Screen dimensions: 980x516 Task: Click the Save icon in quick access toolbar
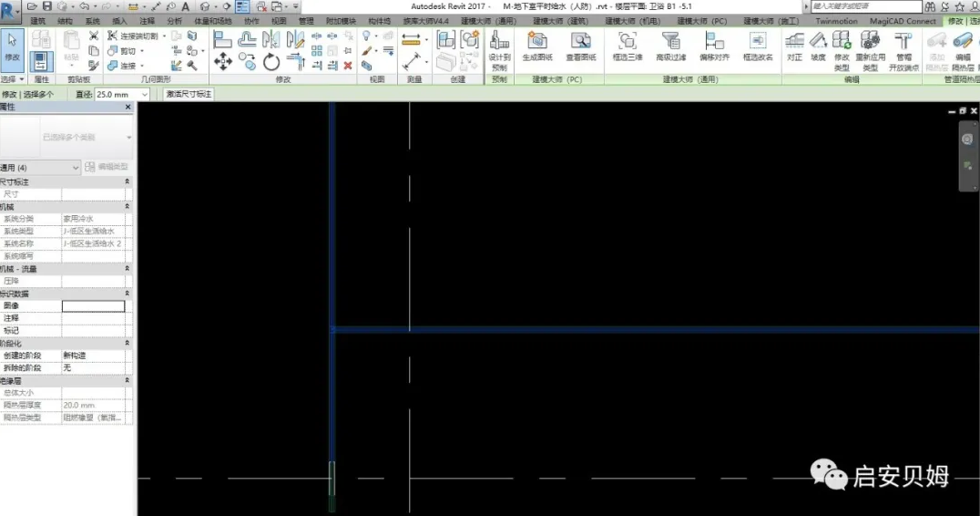46,6
